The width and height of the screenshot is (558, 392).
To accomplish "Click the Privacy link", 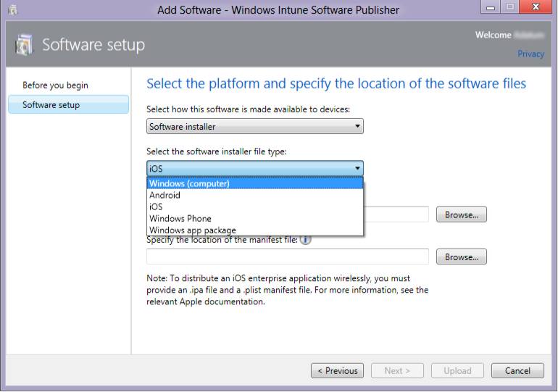I will tap(530, 54).
